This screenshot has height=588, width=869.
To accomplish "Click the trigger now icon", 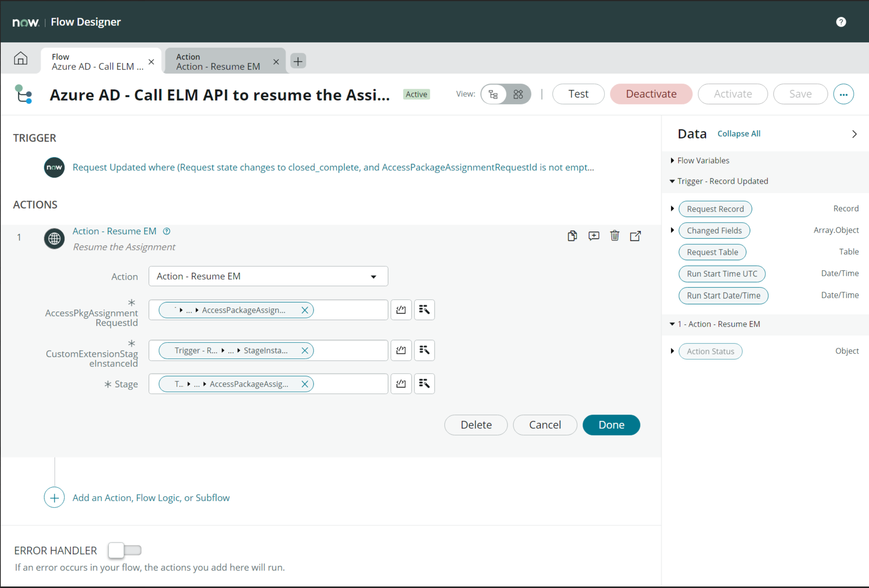I will (x=54, y=167).
